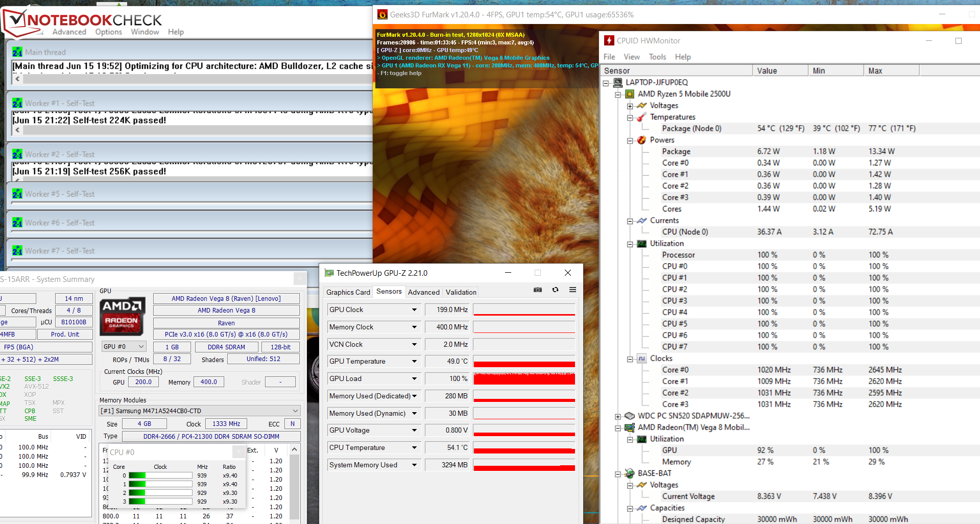Open the GPU Temperature sensor dropdown
Image resolution: width=980 pixels, height=524 pixels.
point(414,362)
